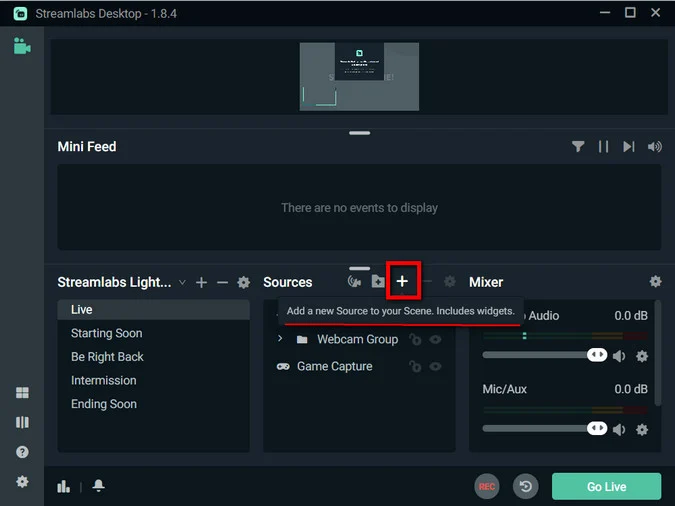Adjust the Desktop Audio volume slider
The image size is (675, 506).
(x=545, y=355)
